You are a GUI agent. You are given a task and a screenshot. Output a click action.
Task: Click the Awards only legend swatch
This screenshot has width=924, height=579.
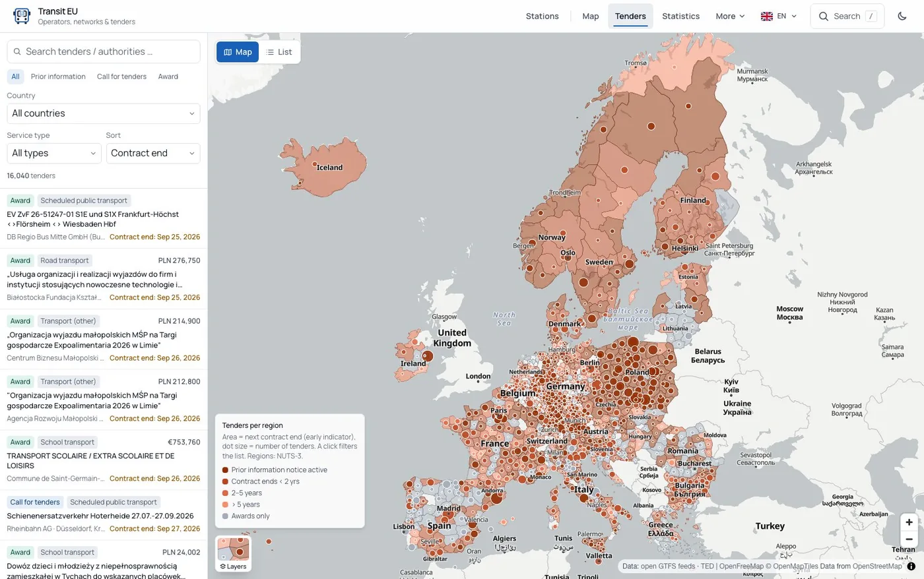226,516
